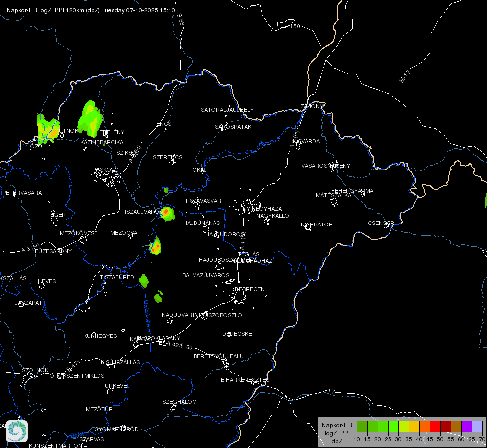Viewport: 487px width, 448px height.
Task: Click the 'logZ_PPI' label in the legend
Action: click(x=337, y=433)
